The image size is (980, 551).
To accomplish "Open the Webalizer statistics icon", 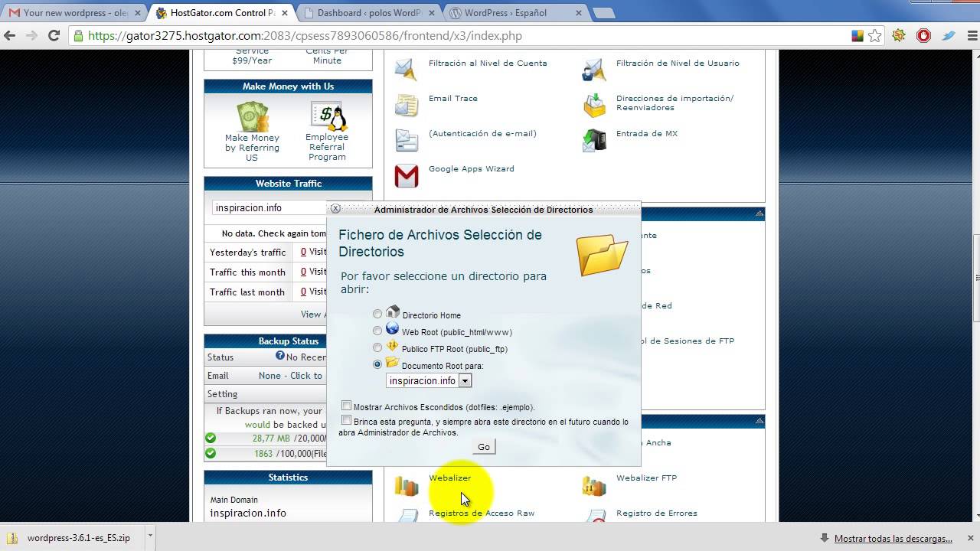I will [406, 485].
